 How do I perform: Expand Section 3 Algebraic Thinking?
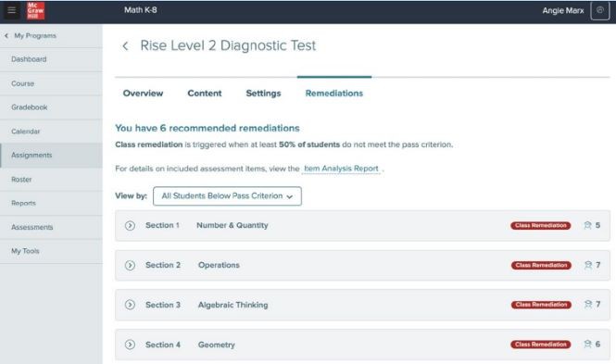(x=130, y=305)
